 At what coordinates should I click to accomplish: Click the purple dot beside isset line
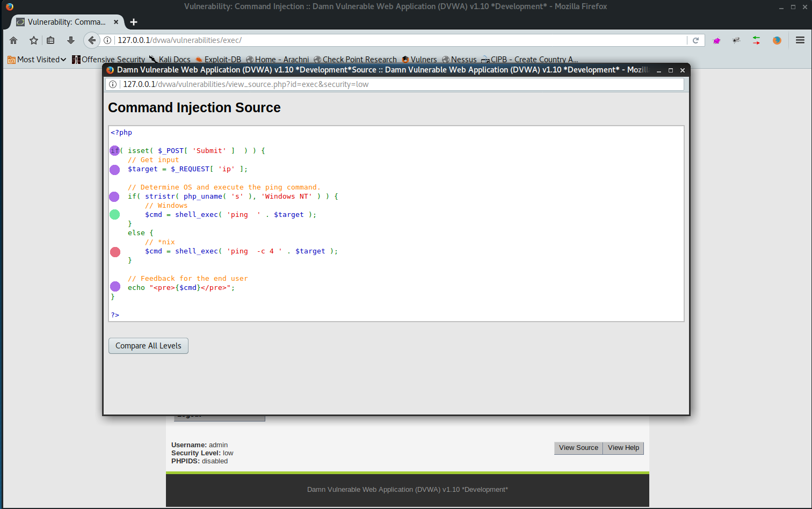(x=114, y=151)
